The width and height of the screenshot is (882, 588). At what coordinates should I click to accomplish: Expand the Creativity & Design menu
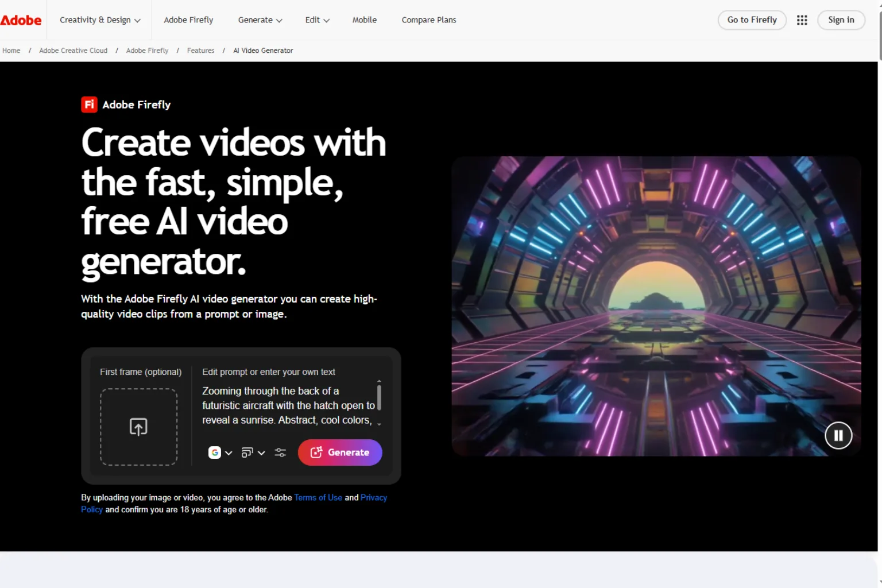point(100,20)
